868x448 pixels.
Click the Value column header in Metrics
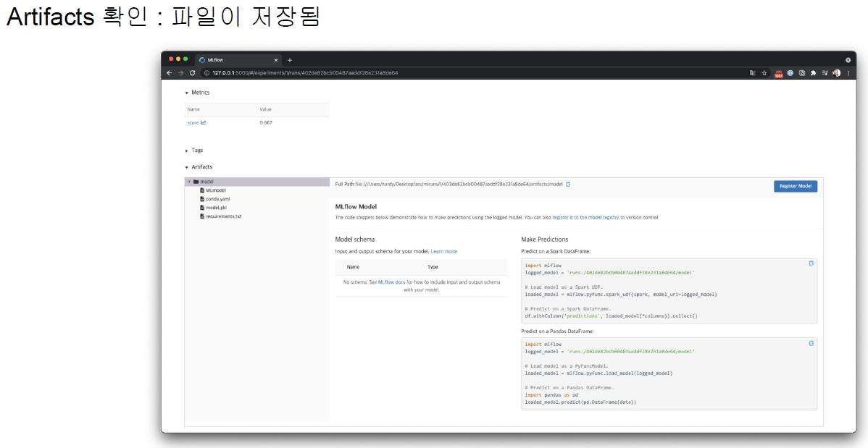click(x=266, y=109)
